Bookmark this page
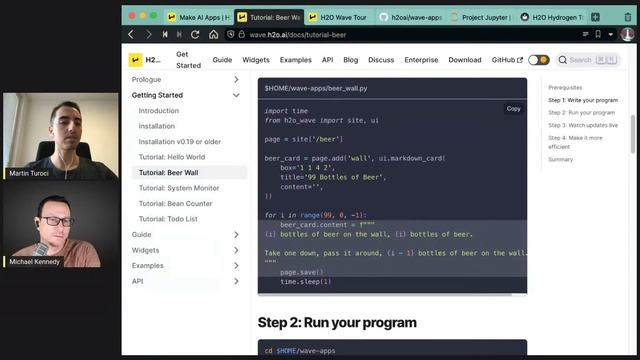This screenshot has width=640, height=360. [x=598, y=34]
